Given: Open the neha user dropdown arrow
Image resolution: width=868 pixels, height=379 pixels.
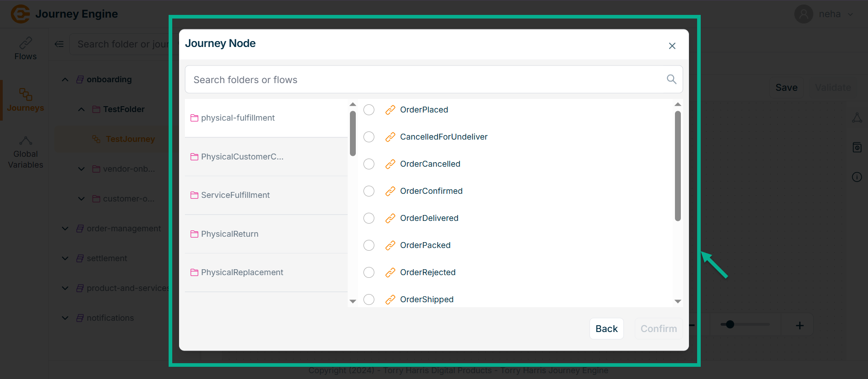Looking at the screenshot, I should pos(850,14).
